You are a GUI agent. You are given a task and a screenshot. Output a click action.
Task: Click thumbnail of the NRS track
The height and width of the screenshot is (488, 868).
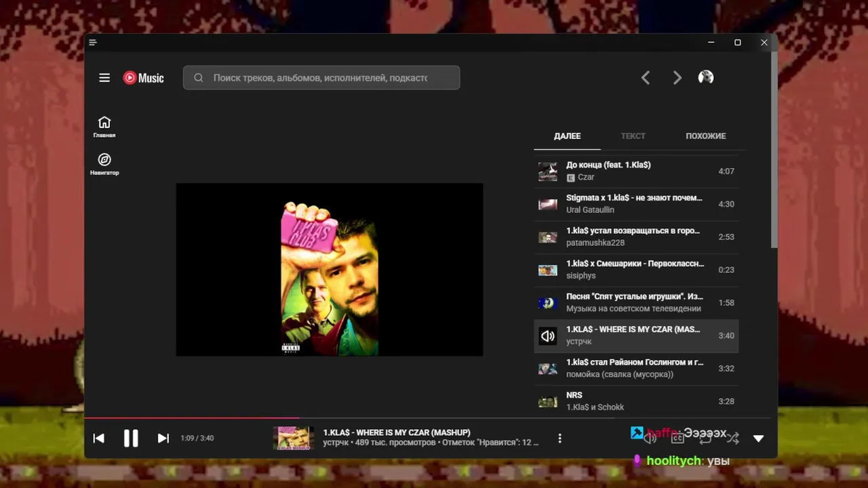tap(548, 401)
